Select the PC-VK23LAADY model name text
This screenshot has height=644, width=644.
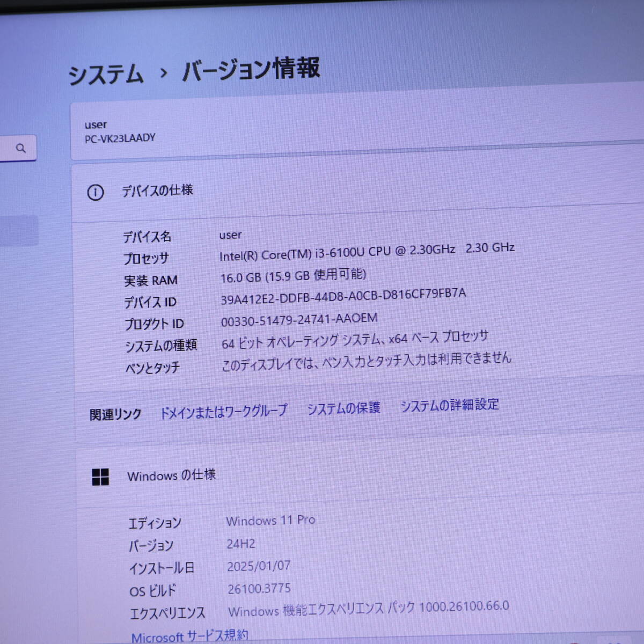[120, 138]
